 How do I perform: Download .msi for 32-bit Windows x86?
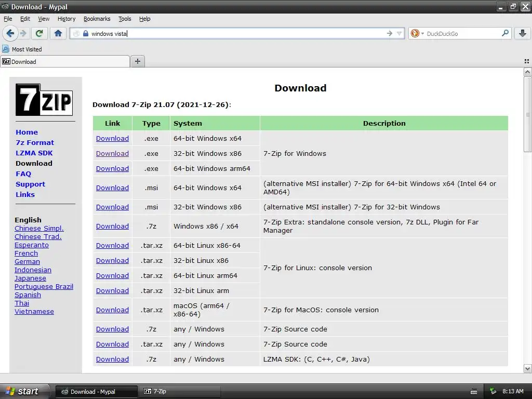[112, 207]
